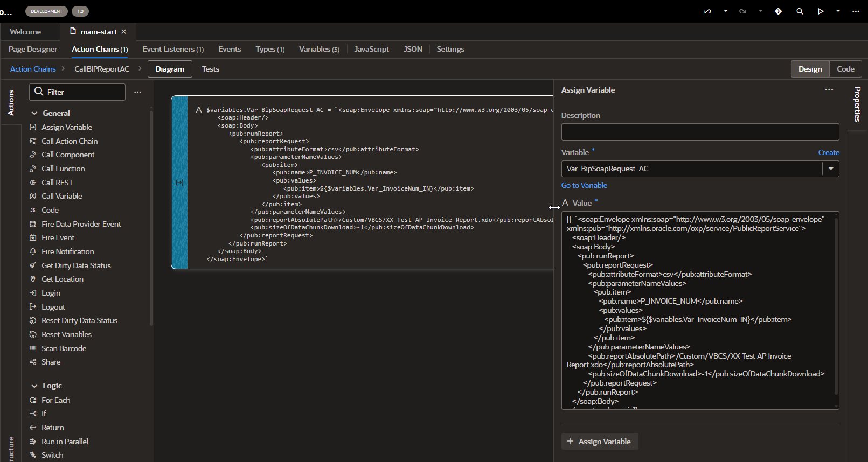
Task: Select the Fire Event action
Action: click(x=58, y=237)
